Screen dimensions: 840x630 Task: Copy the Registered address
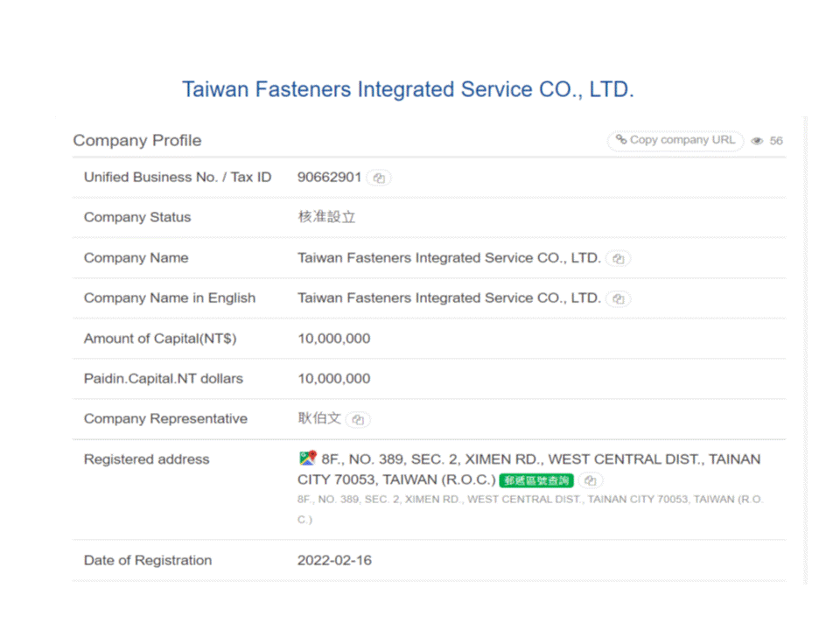click(591, 480)
